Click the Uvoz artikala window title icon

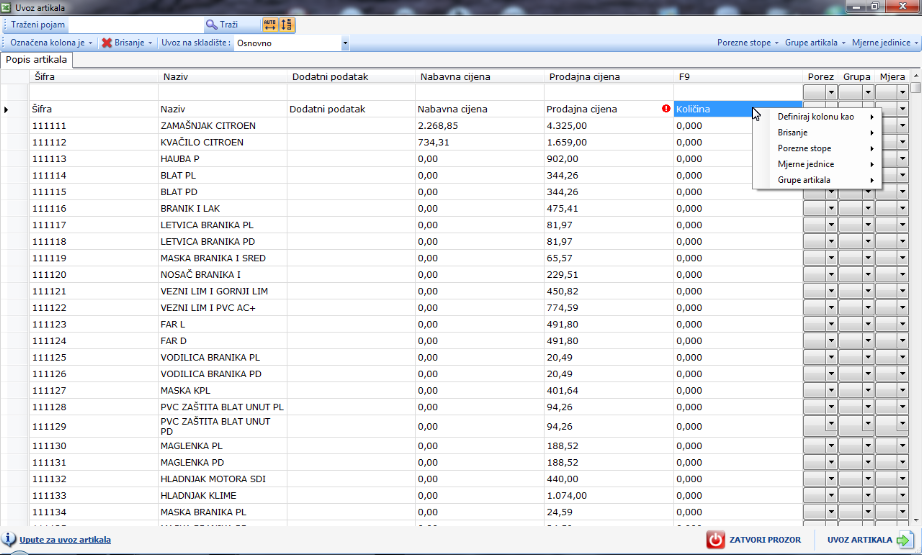[x=6, y=8]
